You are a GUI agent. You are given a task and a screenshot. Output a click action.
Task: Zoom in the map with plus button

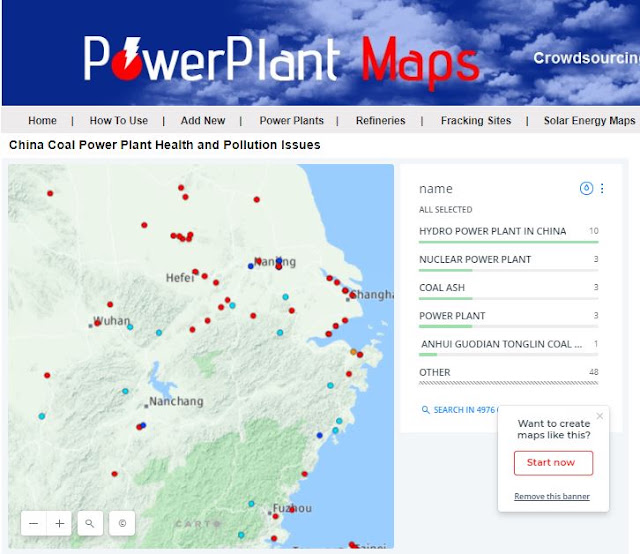click(x=60, y=523)
